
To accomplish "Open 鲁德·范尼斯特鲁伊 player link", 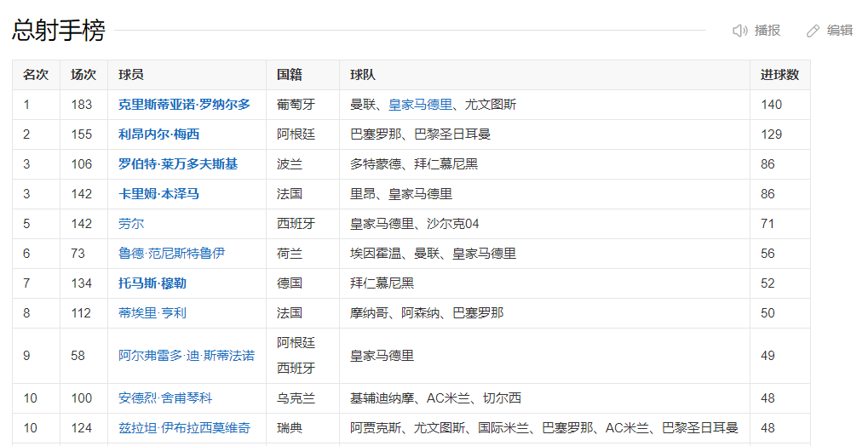I will click(x=171, y=254).
